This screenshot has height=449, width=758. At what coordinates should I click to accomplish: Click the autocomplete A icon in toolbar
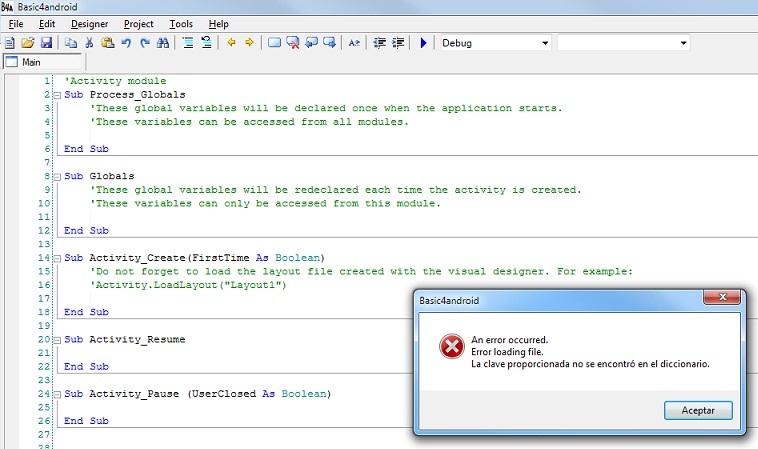354,43
